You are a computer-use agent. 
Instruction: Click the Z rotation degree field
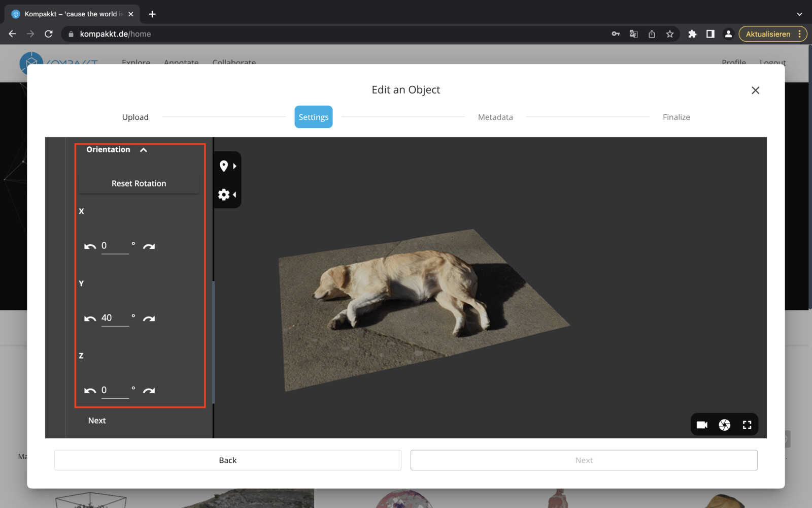115,390
